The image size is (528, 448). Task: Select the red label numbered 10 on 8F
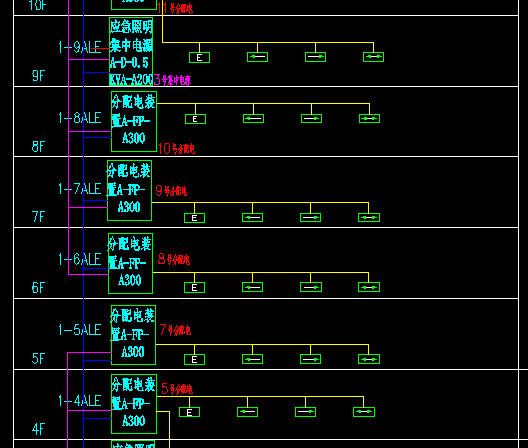(176, 149)
